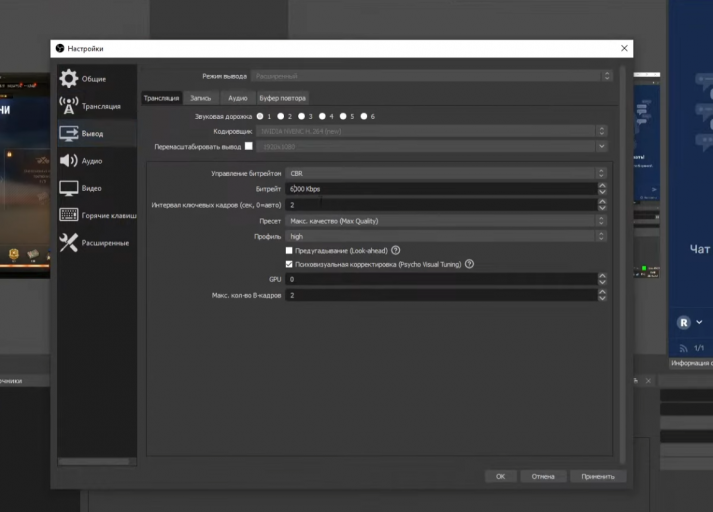Click the GPU value input field
The image size is (713, 512).
coord(441,279)
